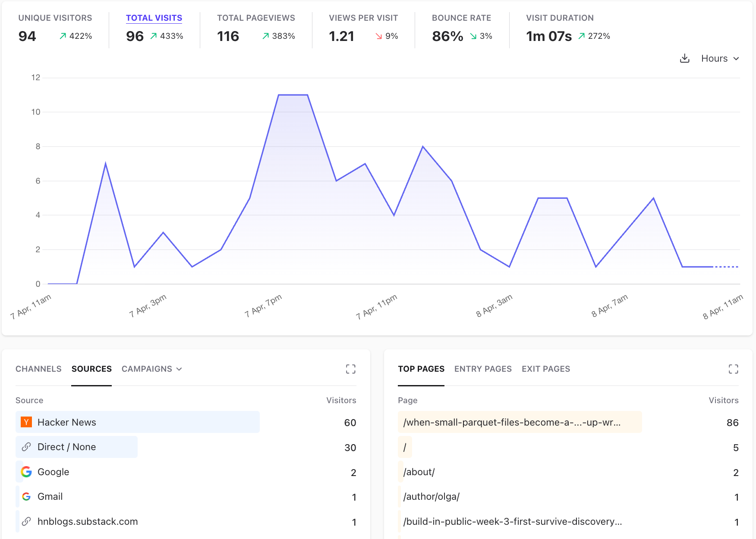Viewport: 756px width, 539px height.
Task: Click the Visitors column header in Sources
Action: [x=341, y=400]
